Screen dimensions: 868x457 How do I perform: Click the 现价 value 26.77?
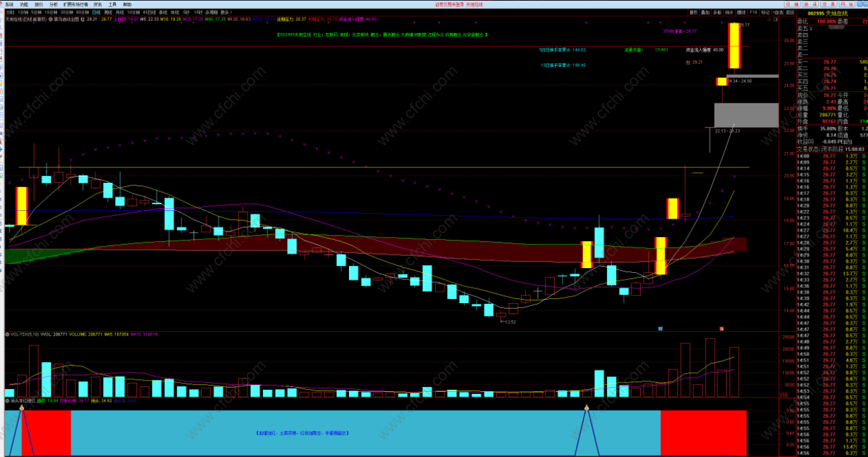[830, 95]
